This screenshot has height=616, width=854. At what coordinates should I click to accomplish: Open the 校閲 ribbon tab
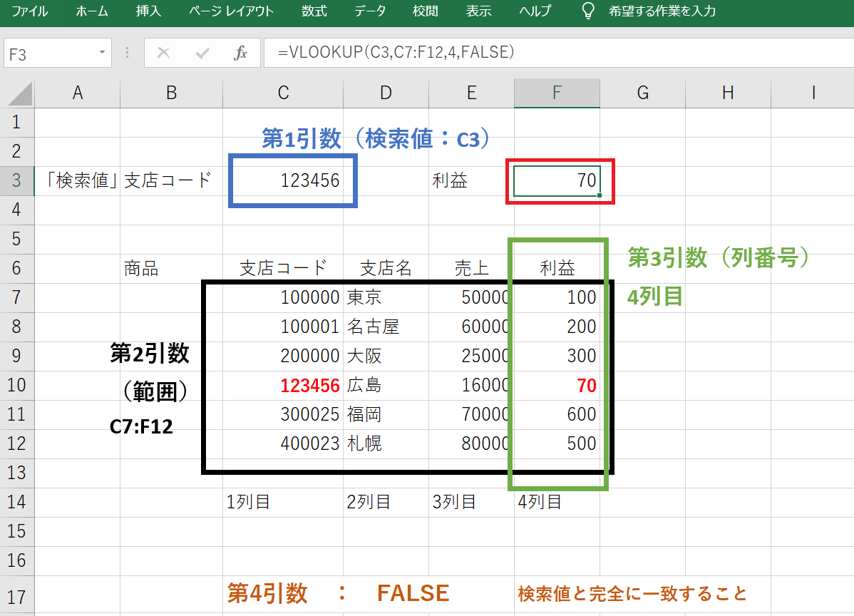[426, 11]
